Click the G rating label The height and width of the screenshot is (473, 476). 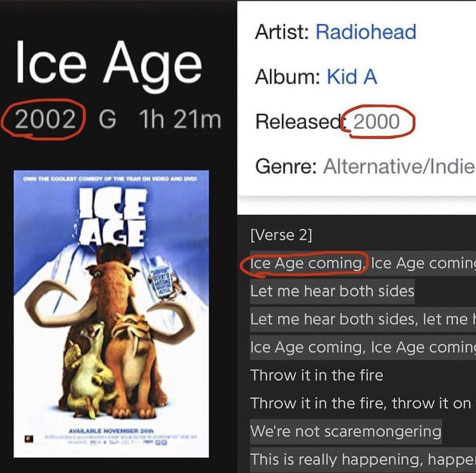[108, 119]
